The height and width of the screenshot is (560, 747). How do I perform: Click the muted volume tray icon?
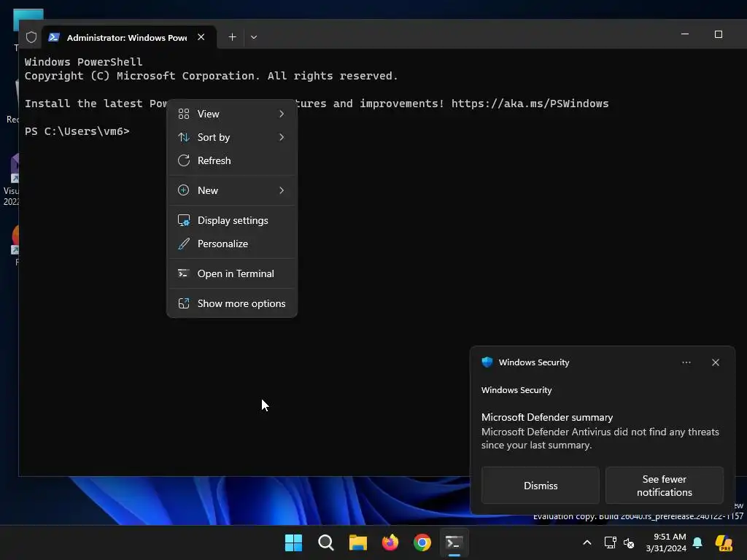click(x=629, y=542)
